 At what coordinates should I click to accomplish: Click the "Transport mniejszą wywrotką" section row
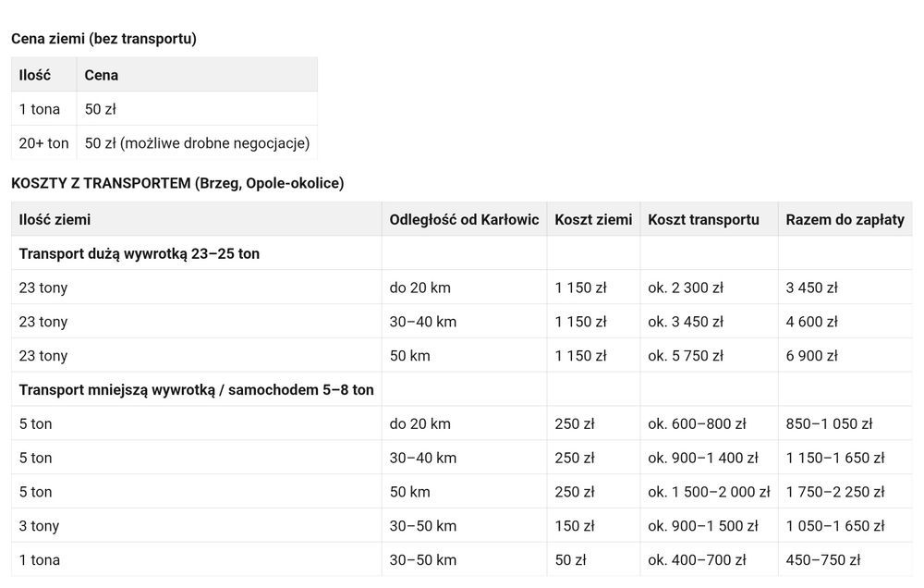pos(196,390)
